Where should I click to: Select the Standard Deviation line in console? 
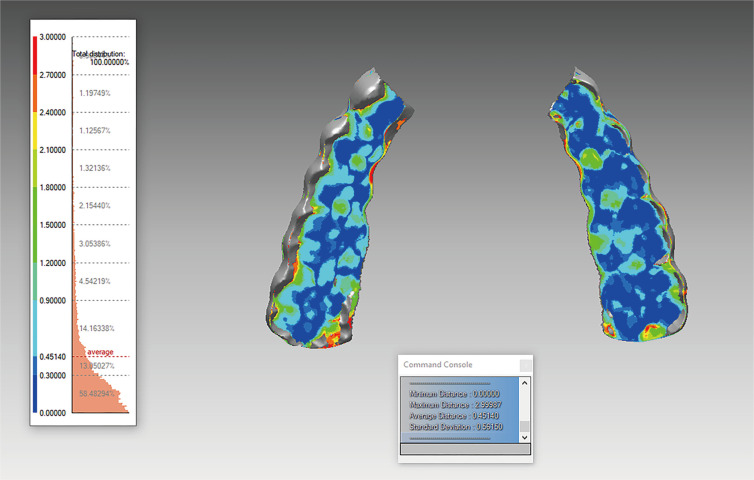click(x=456, y=428)
